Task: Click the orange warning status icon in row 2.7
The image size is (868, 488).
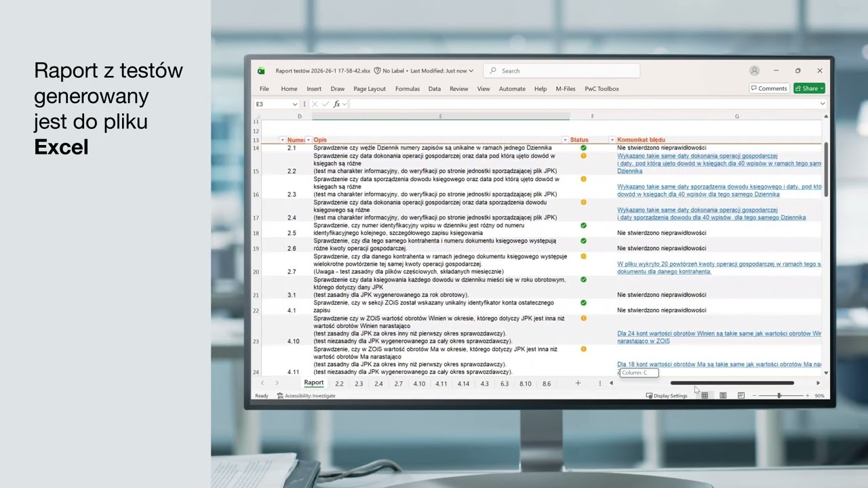Action: point(583,256)
